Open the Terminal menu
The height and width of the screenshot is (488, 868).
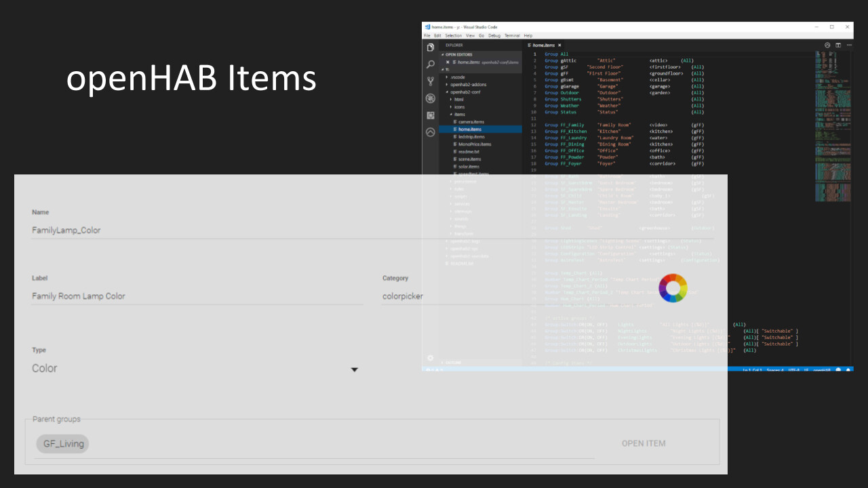[x=512, y=35]
